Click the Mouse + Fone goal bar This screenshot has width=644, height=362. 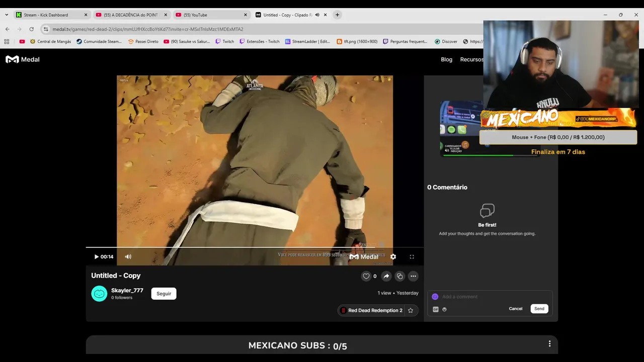tap(558, 137)
